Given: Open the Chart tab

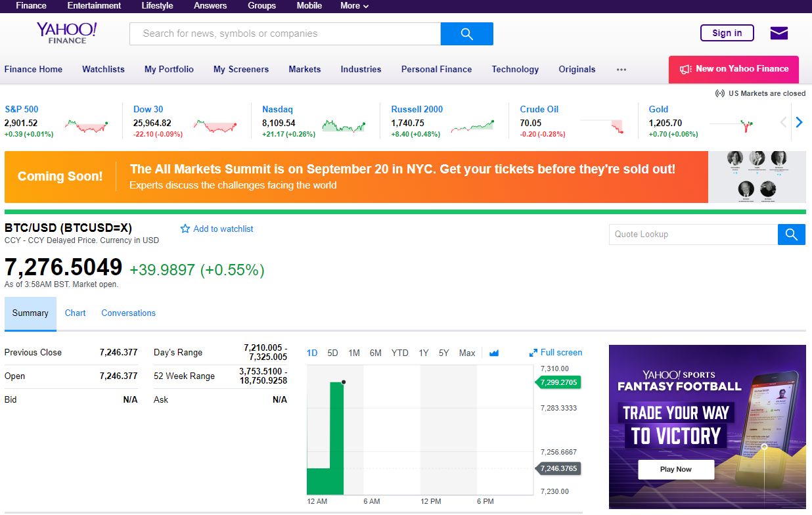Looking at the screenshot, I should (x=75, y=313).
